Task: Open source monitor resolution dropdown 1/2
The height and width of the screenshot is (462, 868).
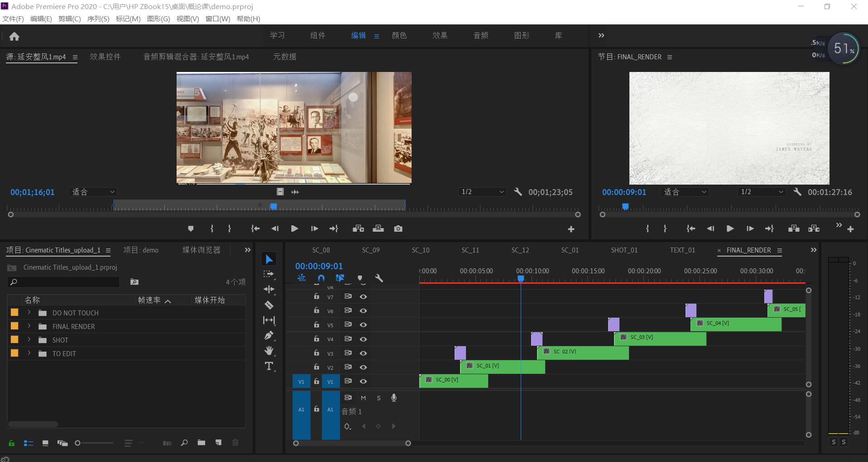Action: (482, 192)
